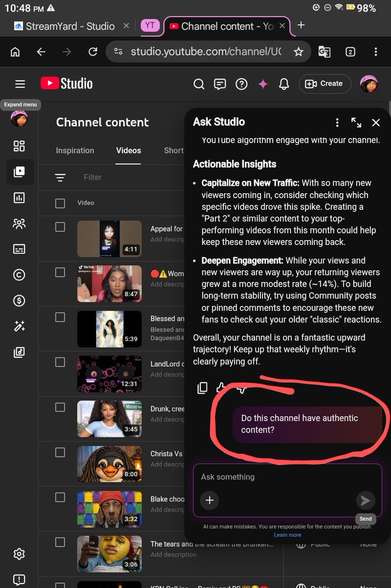Go back in the browser

tap(41, 51)
